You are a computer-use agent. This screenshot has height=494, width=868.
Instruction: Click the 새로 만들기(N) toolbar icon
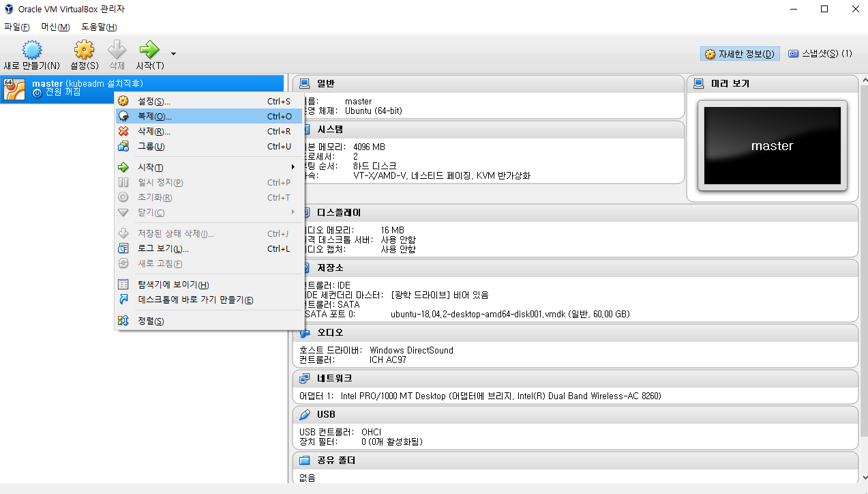click(31, 50)
